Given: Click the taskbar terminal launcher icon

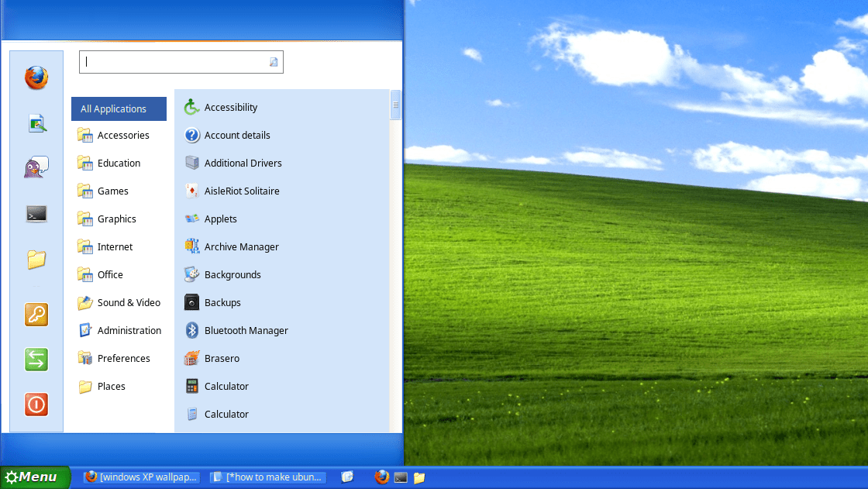Looking at the screenshot, I should point(401,477).
